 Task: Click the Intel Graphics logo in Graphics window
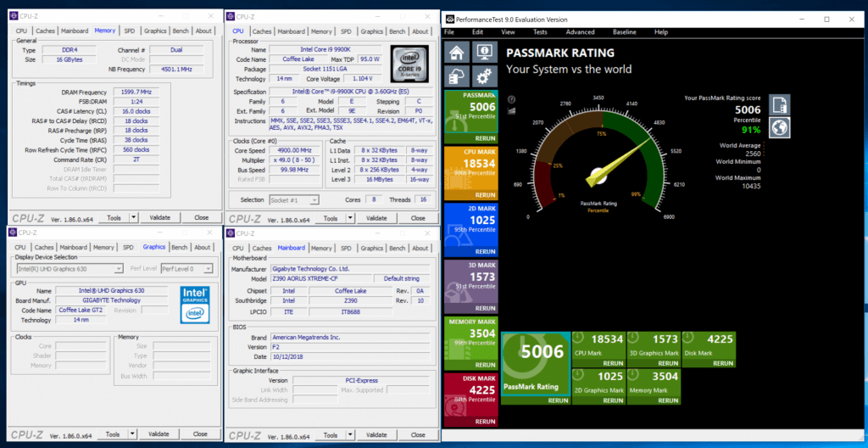coord(194,305)
